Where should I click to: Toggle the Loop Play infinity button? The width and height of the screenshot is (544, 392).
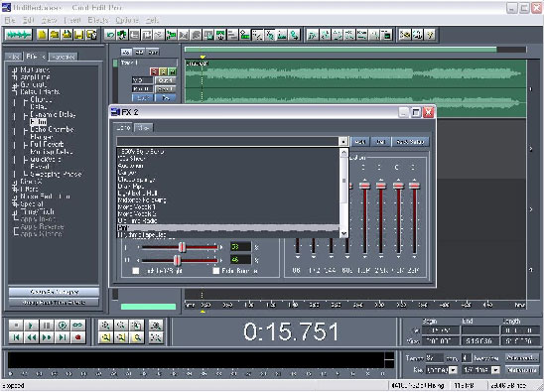pyautogui.click(x=78, y=326)
